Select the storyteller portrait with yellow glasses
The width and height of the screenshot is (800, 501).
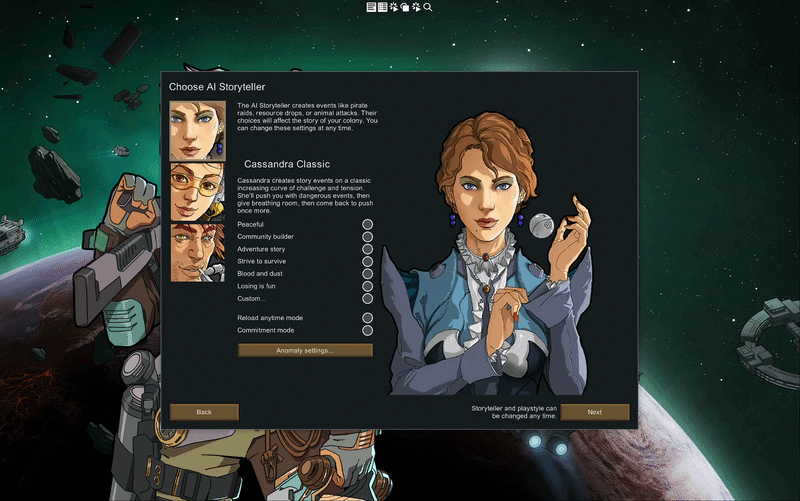point(197,192)
